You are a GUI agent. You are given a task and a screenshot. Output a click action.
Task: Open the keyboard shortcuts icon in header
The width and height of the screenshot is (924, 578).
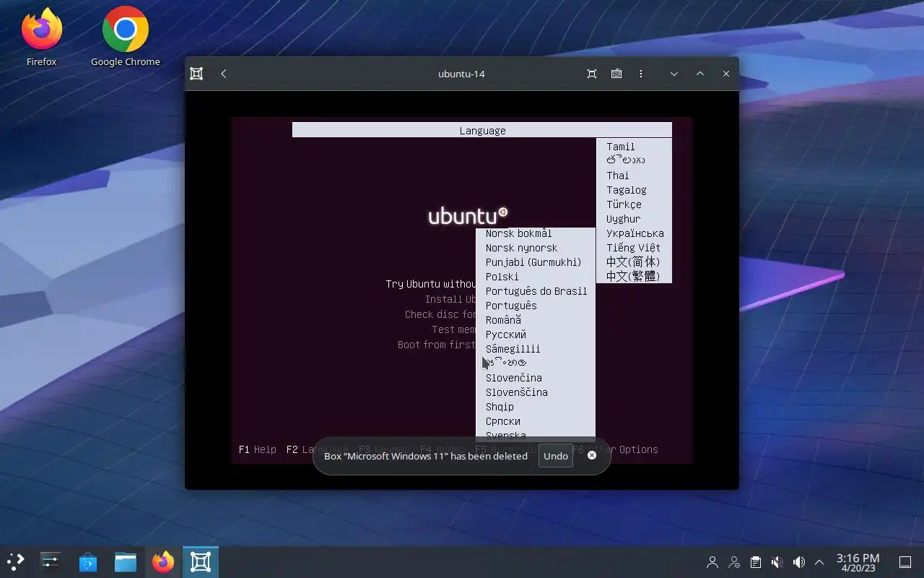coord(616,74)
